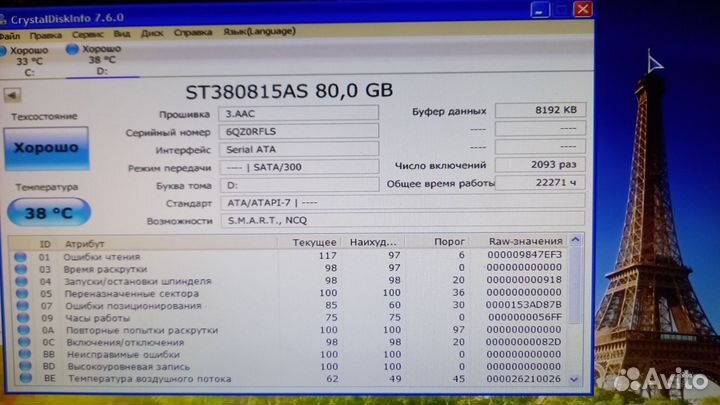This screenshot has width=720, height=405.
Task: Click the 2093 раз power-on count field
Action: click(540, 164)
